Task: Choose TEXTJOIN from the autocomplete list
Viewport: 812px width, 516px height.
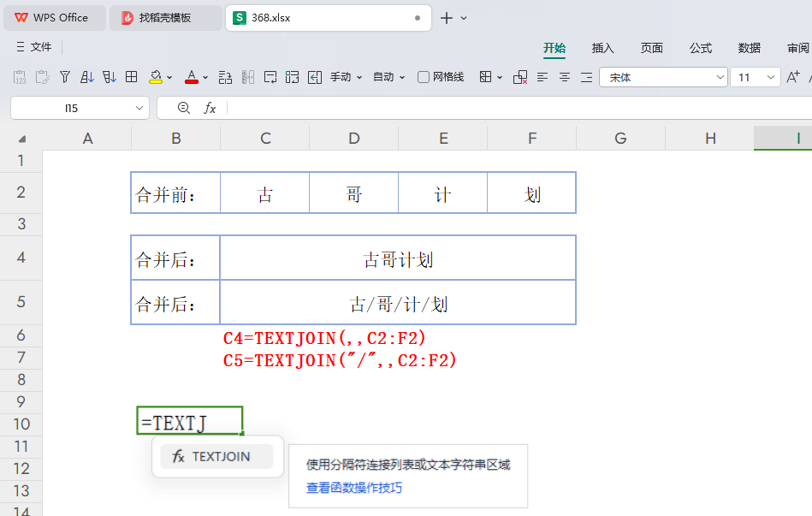Action: 216,456
